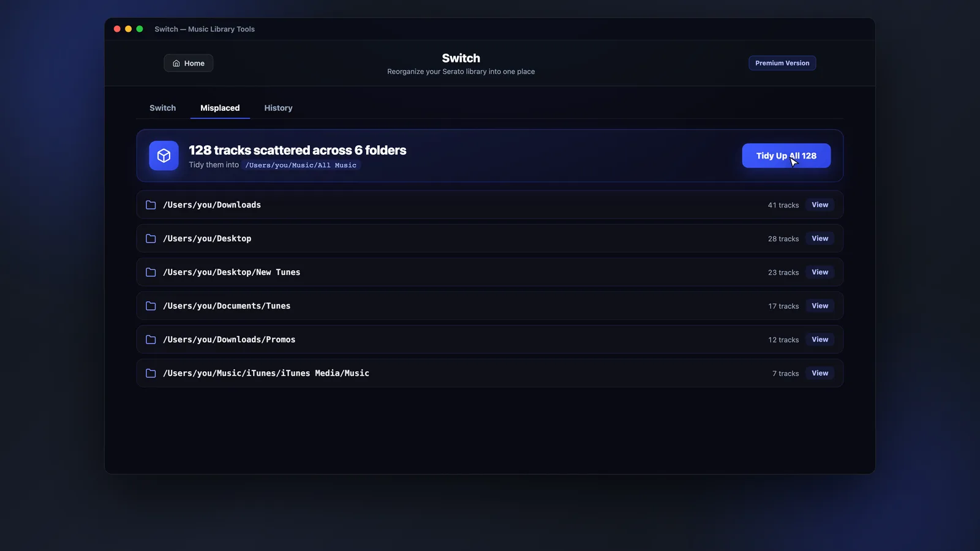The width and height of the screenshot is (980, 551).
Task: Click the /Users/you/Downloads/Promos path
Action: click(229, 340)
